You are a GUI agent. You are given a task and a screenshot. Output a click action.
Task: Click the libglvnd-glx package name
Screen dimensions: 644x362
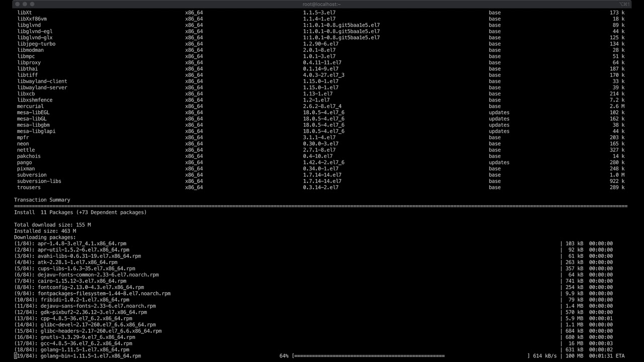coord(35,38)
